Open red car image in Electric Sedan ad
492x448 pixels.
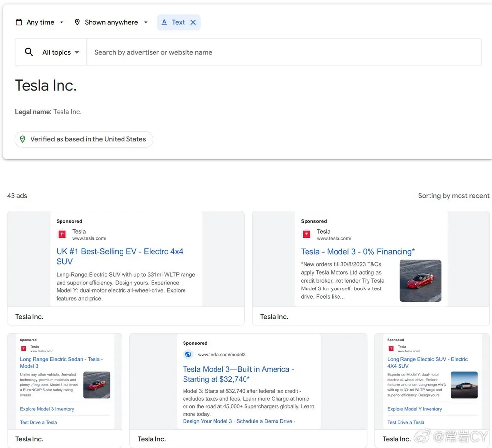click(x=96, y=385)
